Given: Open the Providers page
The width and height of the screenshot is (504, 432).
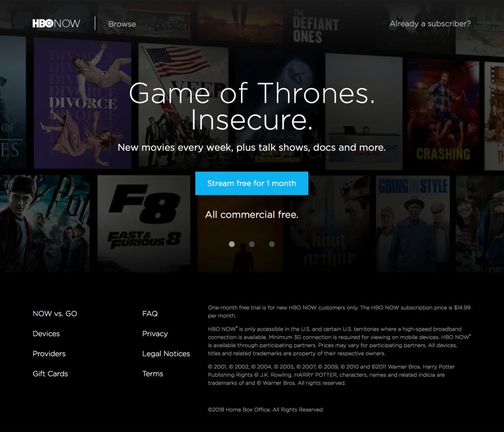Looking at the screenshot, I should tap(49, 353).
